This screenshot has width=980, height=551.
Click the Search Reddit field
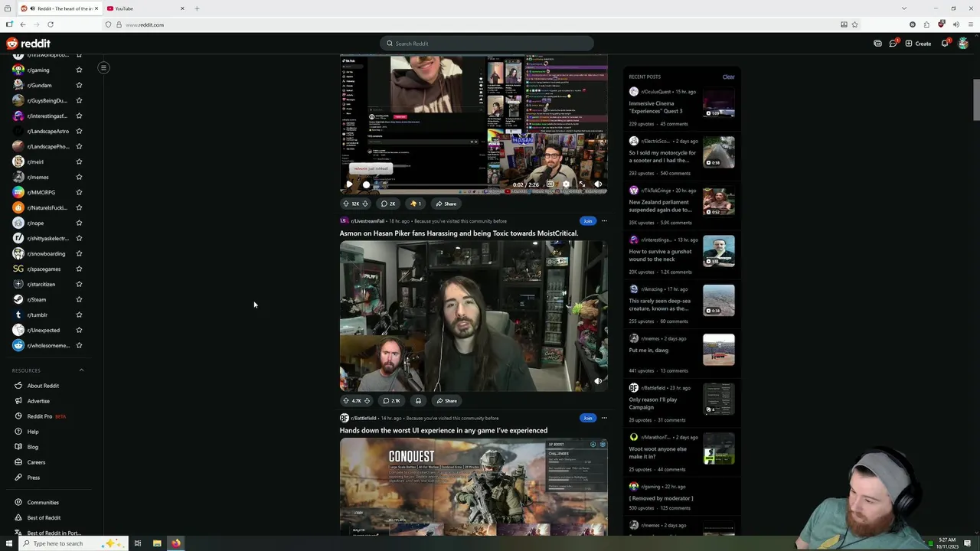click(x=487, y=44)
